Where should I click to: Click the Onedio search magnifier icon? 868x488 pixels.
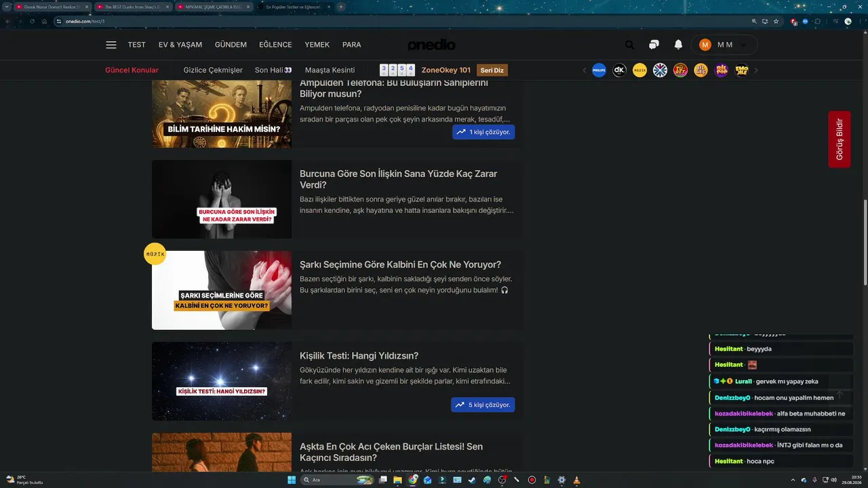pos(630,45)
